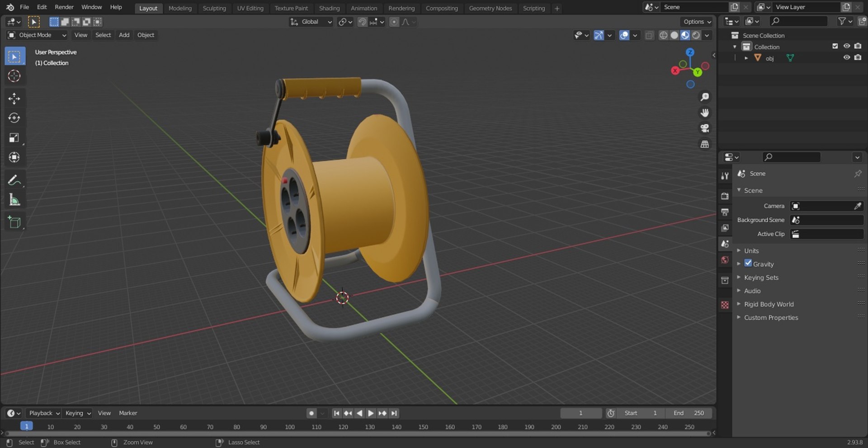Expand the Rigid Body World section
The width and height of the screenshot is (868, 448).
(x=769, y=304)
